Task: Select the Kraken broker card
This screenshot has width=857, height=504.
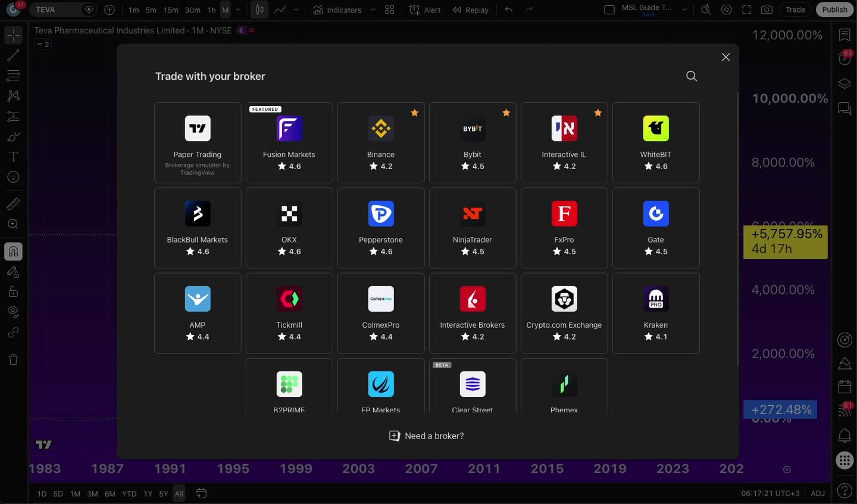Action: pos(656,313)
